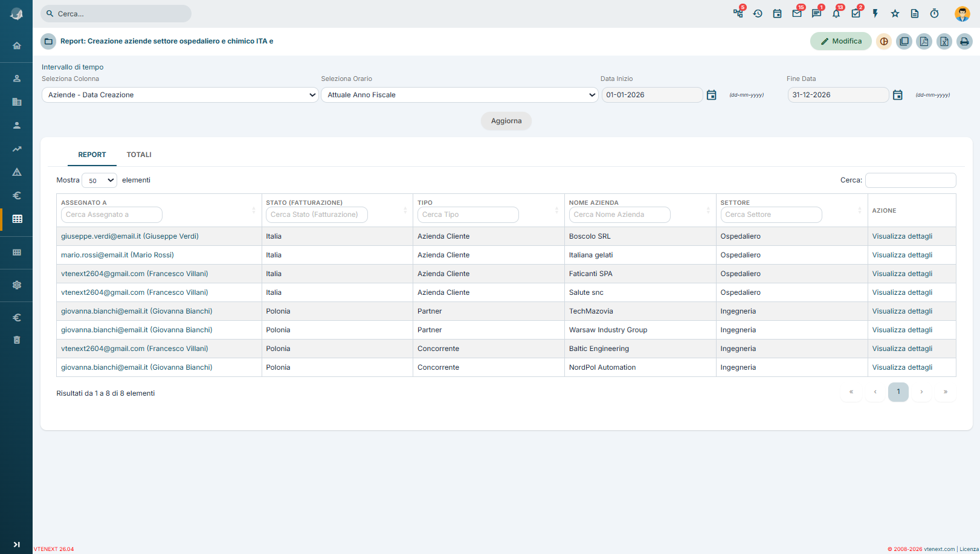Click the Modifica button

pos(841,41)
